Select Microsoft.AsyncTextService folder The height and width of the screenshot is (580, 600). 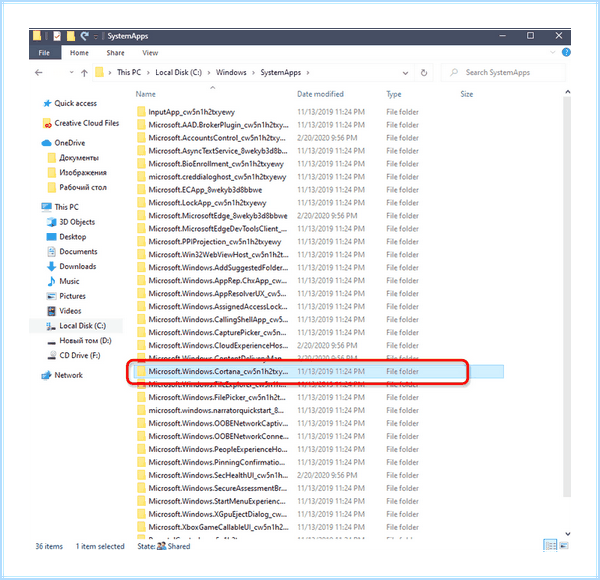coord(218,151)
